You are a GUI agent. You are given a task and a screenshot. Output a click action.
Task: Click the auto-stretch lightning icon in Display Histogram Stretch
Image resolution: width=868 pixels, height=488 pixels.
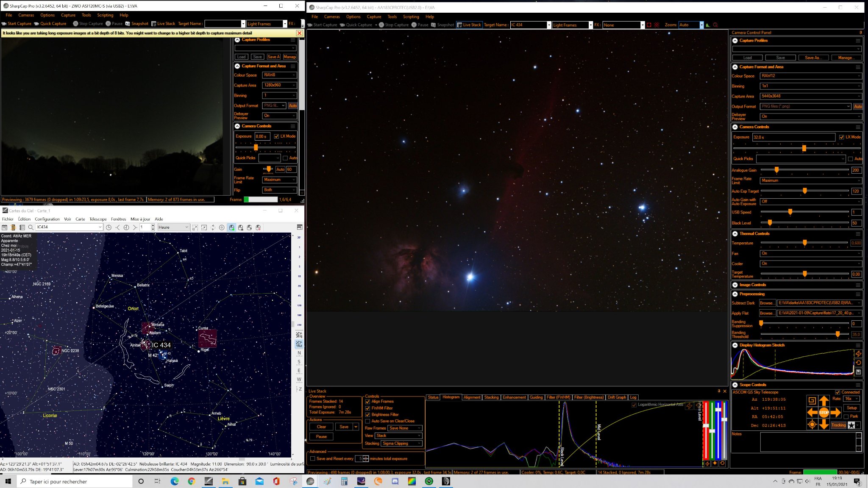pyautogui.click(x=858, y=354)
